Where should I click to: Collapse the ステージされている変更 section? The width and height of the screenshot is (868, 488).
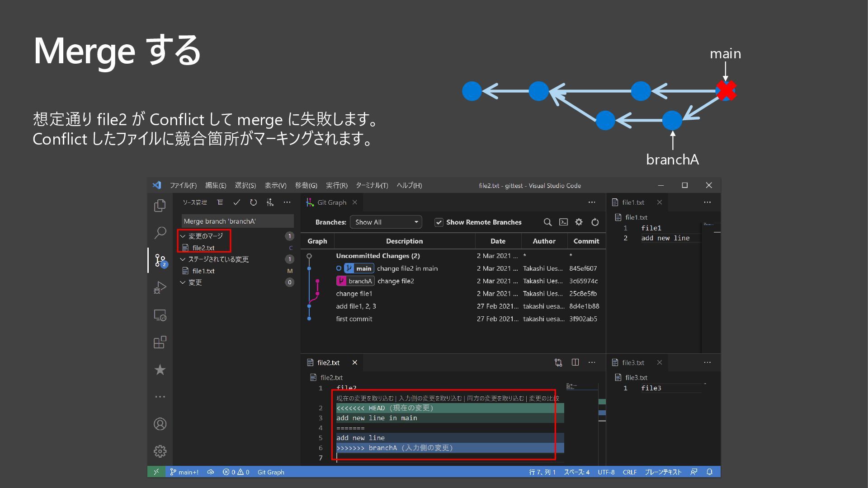point(183,259)
